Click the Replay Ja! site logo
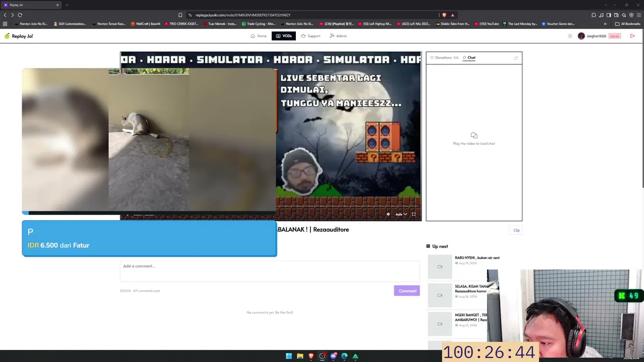This screenshot has width=644, height=362. pos(19,36)
